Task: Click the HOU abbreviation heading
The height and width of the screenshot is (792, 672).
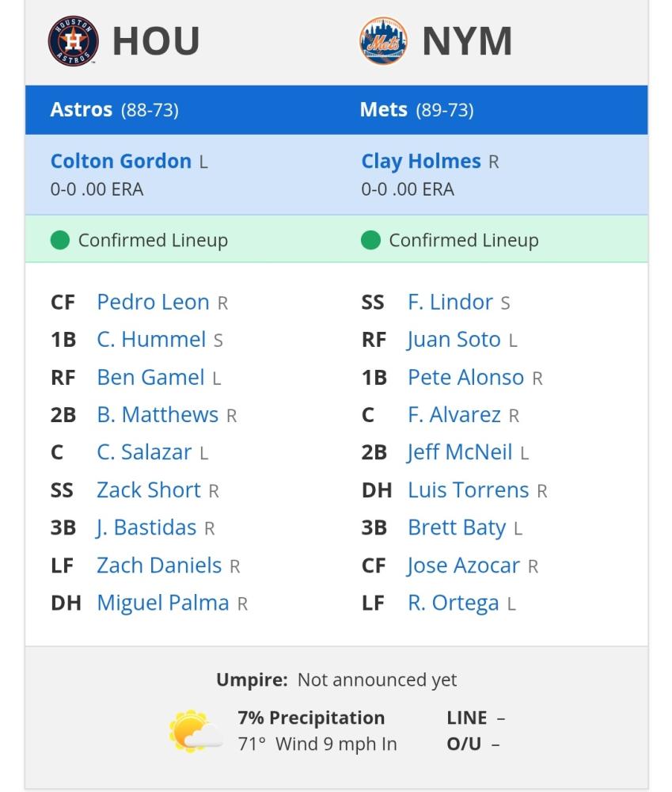Action: [x=156, y=41]
